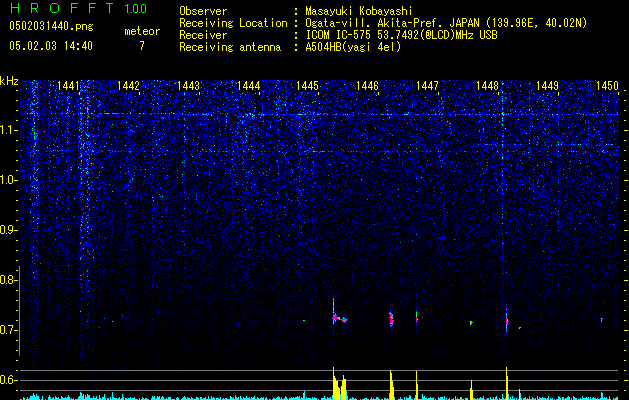
Task: Select the ICOM IC-575 receiver description
Action: [x=401, y=35]
